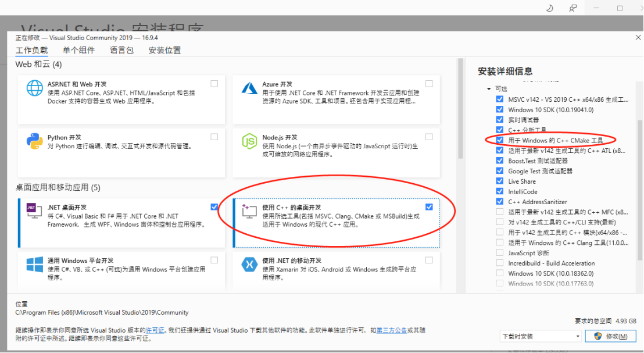
Task: Click the 修改(M) button
Action: (611, 336)
